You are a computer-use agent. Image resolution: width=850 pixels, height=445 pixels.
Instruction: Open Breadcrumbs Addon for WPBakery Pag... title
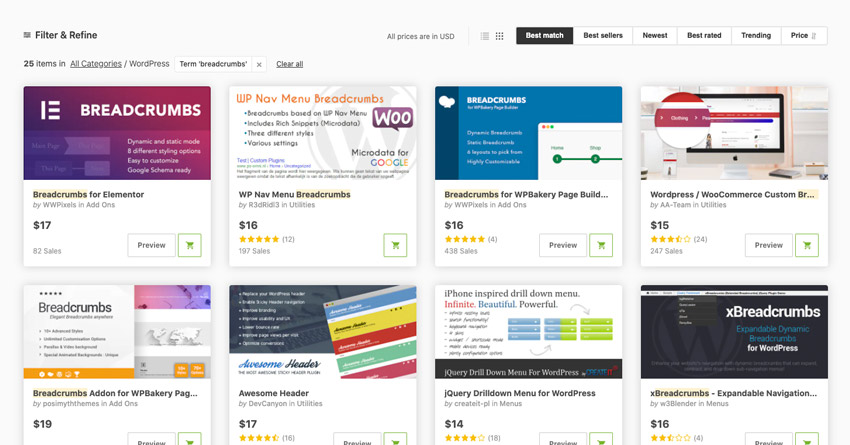pyautogui.click(x=115, y=394)
